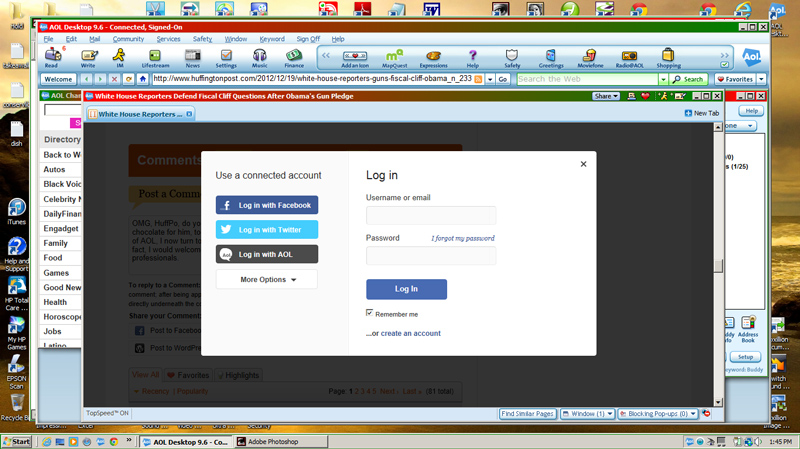Image resolution: width=800 pixels, height=449 pixels.
Task: Open the address bar history dropdown
Action: (490, 79)
